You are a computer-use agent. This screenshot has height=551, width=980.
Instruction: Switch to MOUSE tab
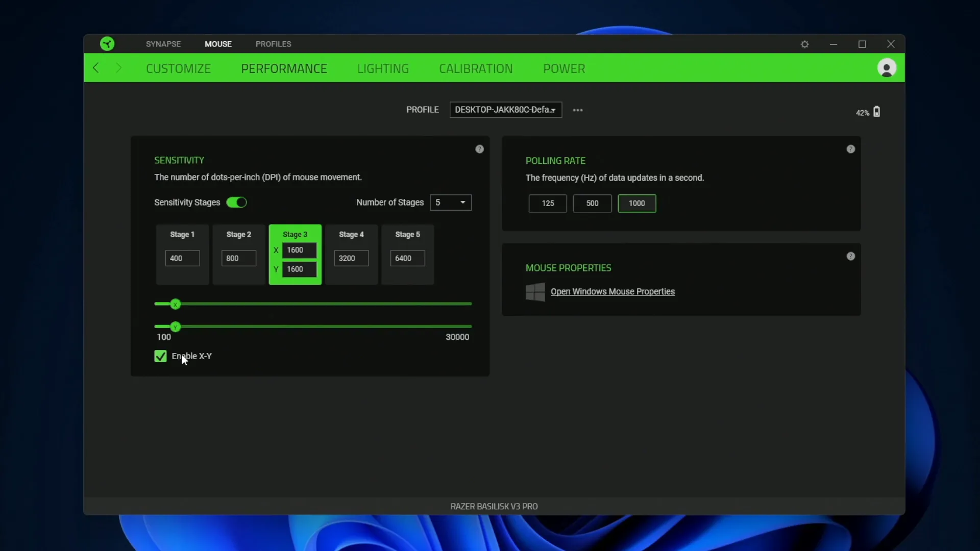pos(218,44)
